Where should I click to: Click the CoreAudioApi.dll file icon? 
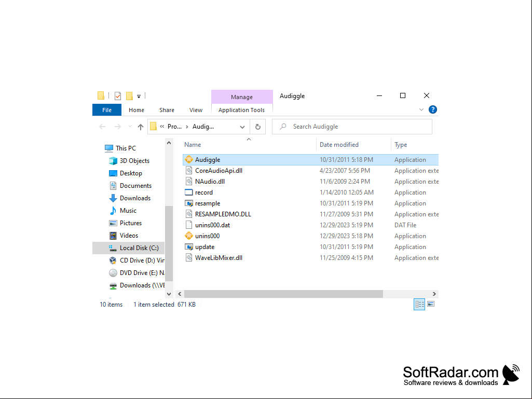188,170
